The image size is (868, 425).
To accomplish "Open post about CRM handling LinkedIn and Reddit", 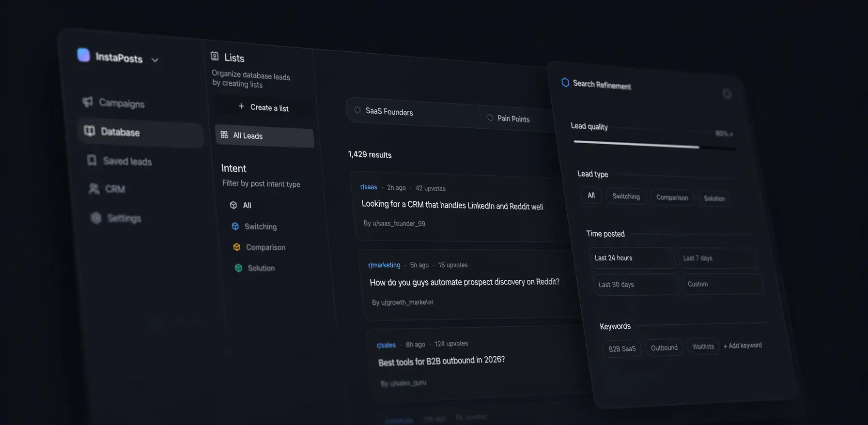I will pos(452,205).
